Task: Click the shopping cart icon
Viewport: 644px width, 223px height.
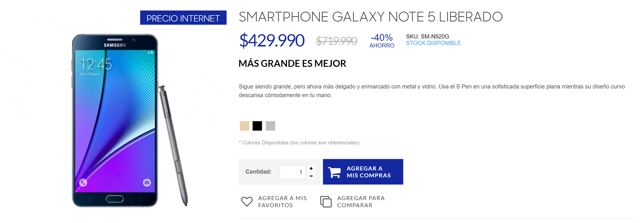Action: (x=334, y=172)
